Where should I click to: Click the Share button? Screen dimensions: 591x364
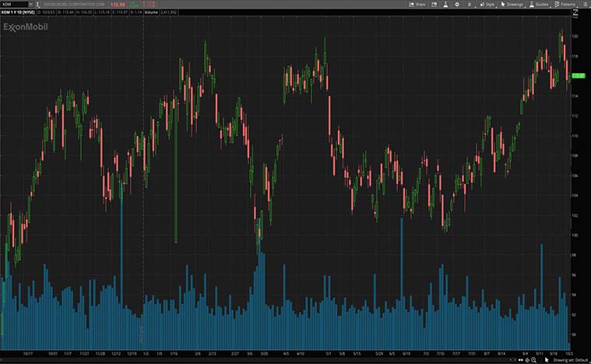[x=417, y=4]
